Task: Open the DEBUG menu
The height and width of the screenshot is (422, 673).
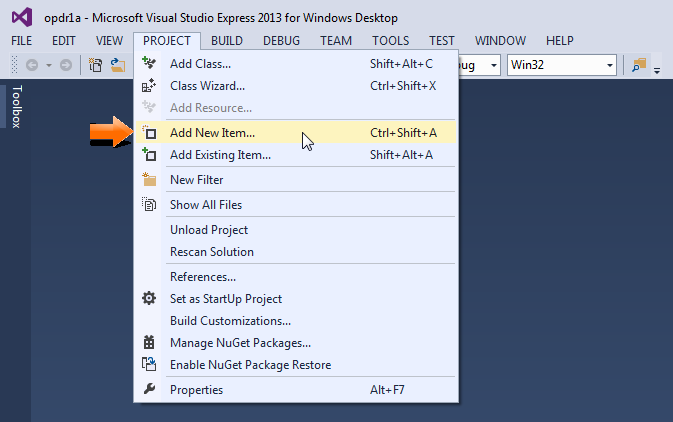Action: click(x=281, y=40)
